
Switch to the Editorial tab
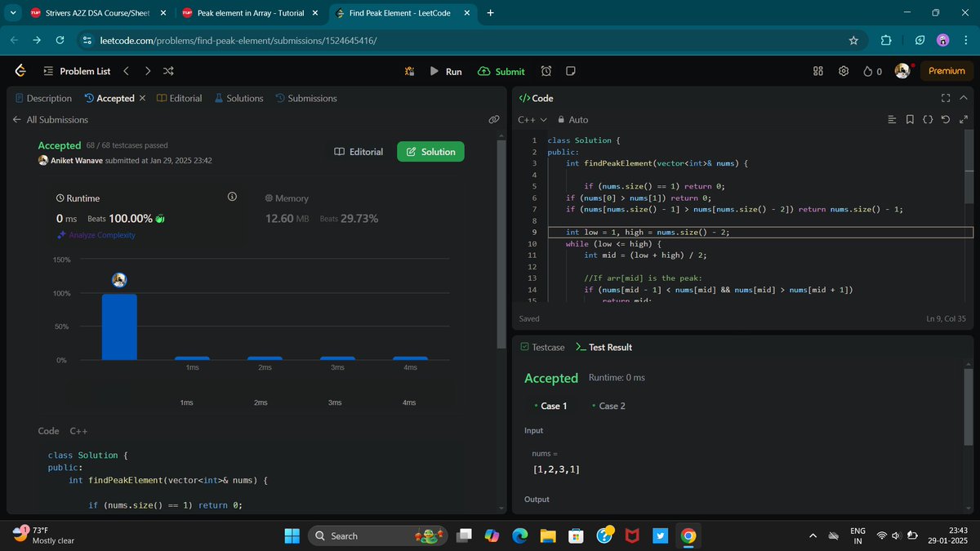(179, 98)
